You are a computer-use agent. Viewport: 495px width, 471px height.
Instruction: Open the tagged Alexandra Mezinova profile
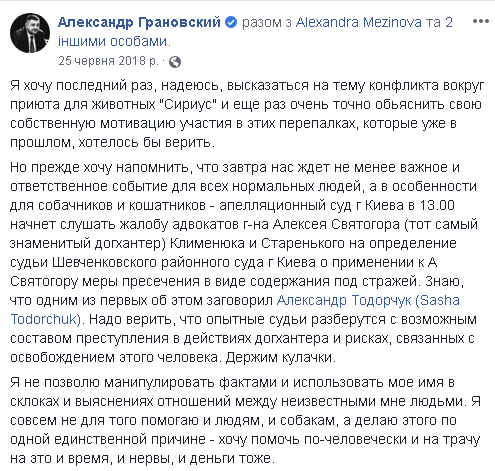359,22
